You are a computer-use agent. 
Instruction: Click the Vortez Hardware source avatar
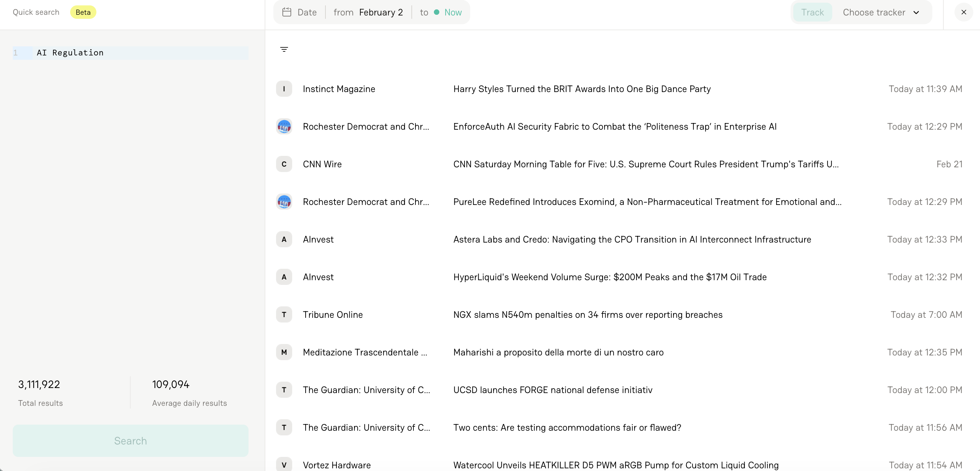tap(284, 465)
